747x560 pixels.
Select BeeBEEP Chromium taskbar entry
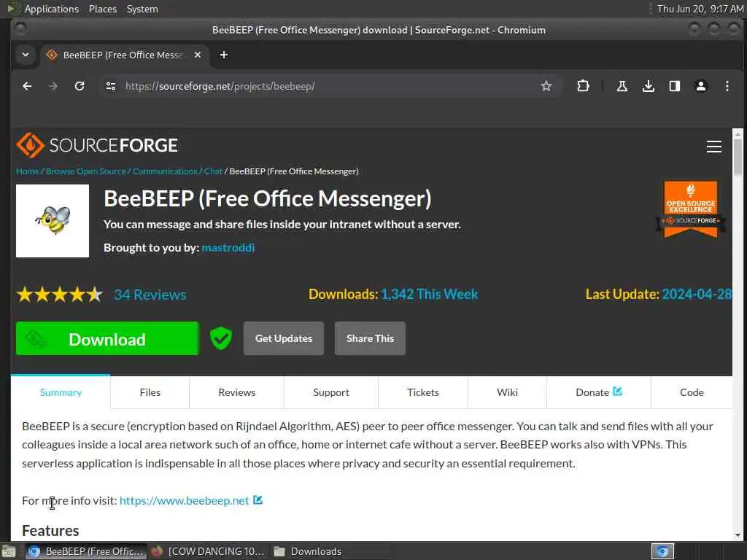(86, 551)
